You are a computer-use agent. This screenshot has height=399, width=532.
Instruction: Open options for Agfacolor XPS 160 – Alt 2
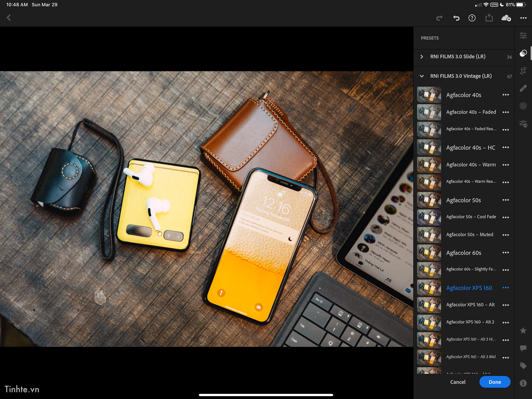(x=506, y=323)
